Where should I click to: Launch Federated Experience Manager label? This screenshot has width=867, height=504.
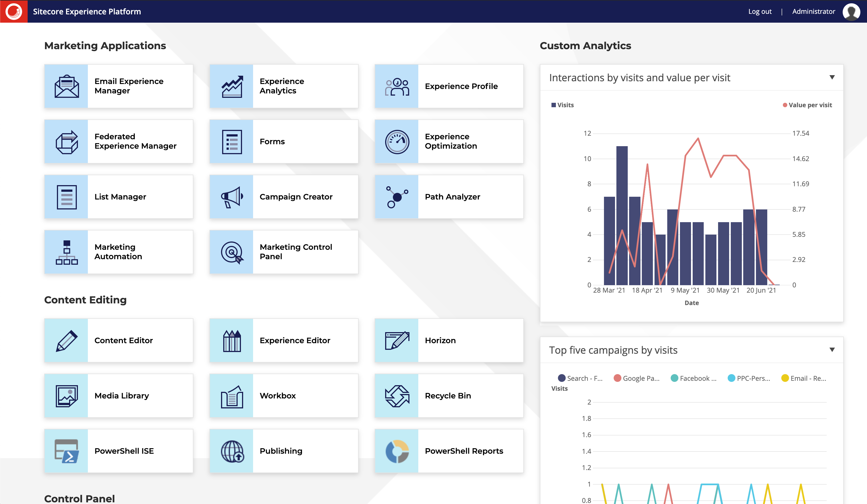[135, 141]
